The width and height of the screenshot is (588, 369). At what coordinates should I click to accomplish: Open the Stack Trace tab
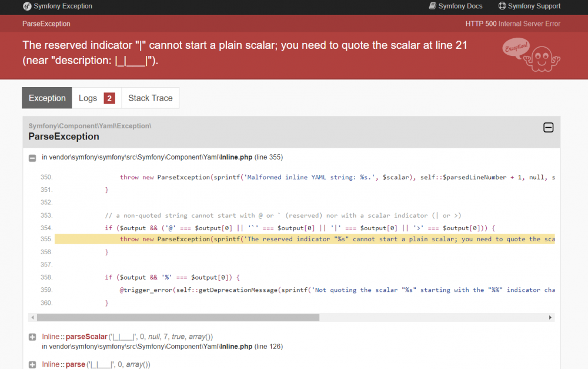point(151,98)
